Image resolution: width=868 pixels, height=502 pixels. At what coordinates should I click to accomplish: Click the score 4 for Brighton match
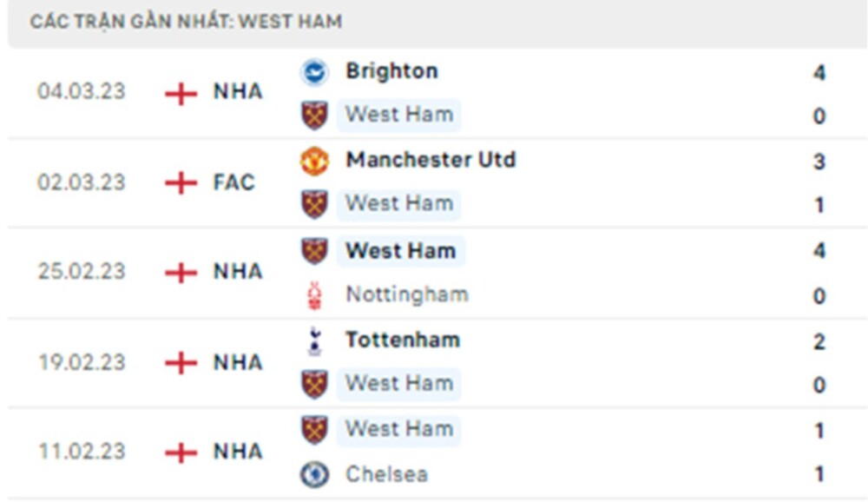pyautogui.click(x=819, y=73)
